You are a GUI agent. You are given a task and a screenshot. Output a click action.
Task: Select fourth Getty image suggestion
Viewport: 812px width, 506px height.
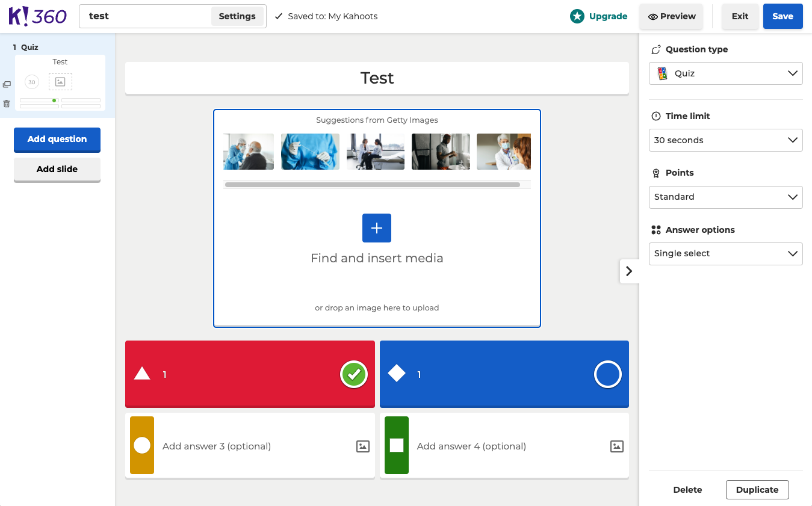[x=441, y=152]
